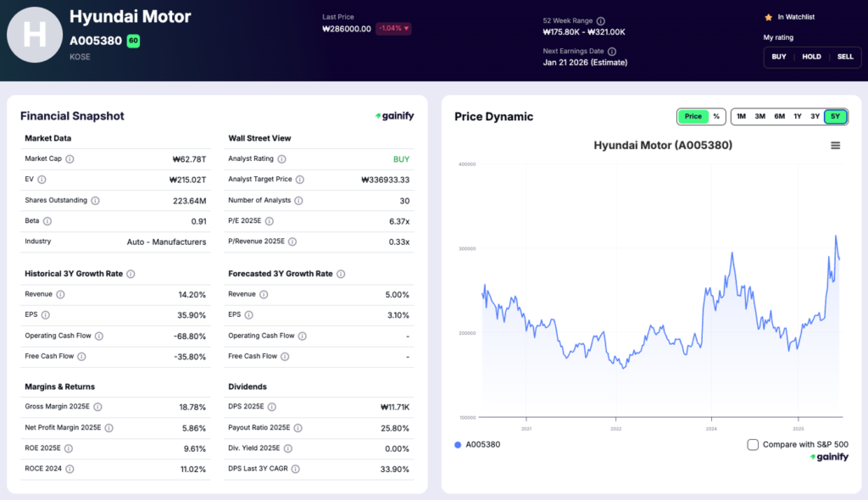Select the 5Y time range
Image resolution: width=868 pixels, height=500 pixels.
[835, 116]
